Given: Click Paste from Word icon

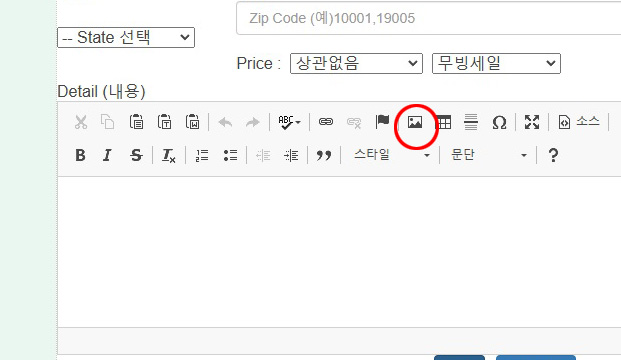Looking at the screenshot, I should tap(192, 122).
